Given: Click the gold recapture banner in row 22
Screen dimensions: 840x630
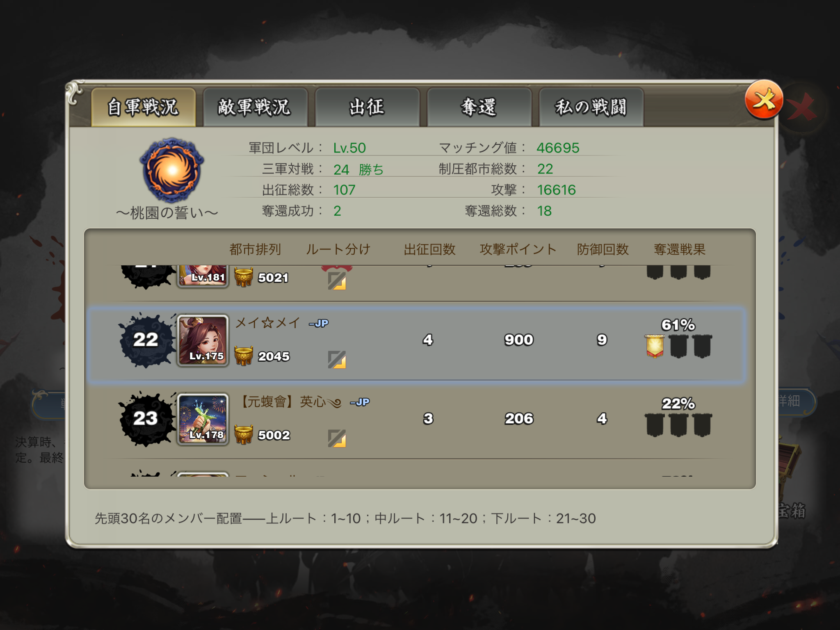Looking at the screenshot, I should tap(655, 346).
